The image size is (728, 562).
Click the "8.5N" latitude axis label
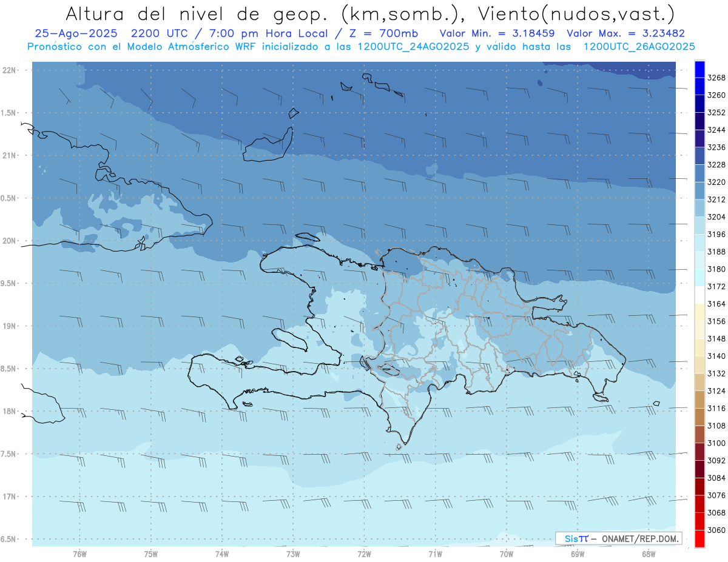point(9,369)
